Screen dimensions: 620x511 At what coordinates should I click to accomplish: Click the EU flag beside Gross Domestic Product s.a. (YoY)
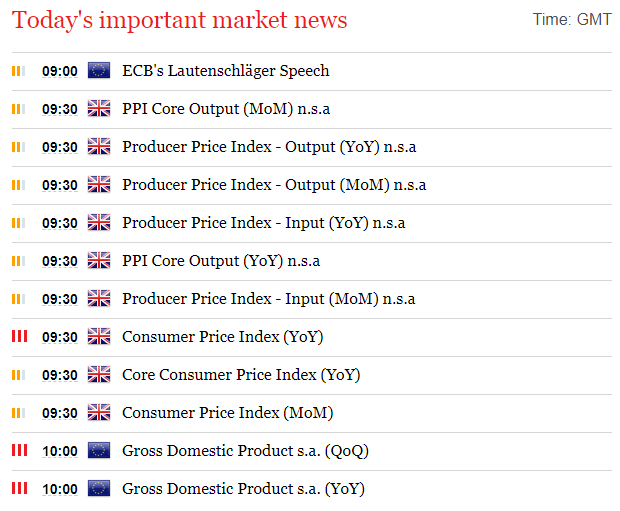point(99,488)
